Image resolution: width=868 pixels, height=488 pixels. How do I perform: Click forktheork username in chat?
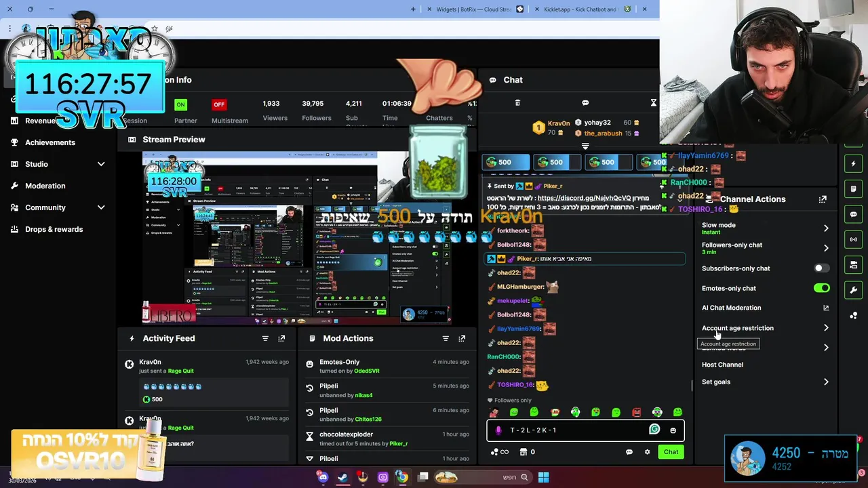pos(513,230)
